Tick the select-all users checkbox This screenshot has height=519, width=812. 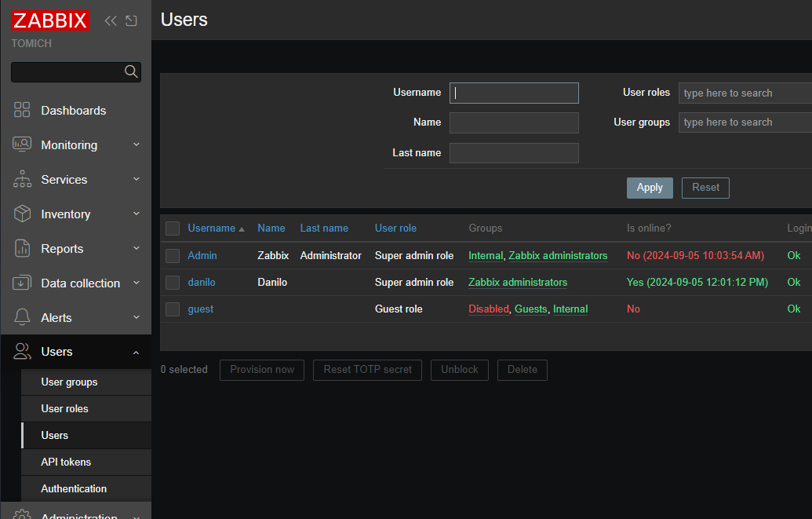pyautogui.click(x=173, y=228)
